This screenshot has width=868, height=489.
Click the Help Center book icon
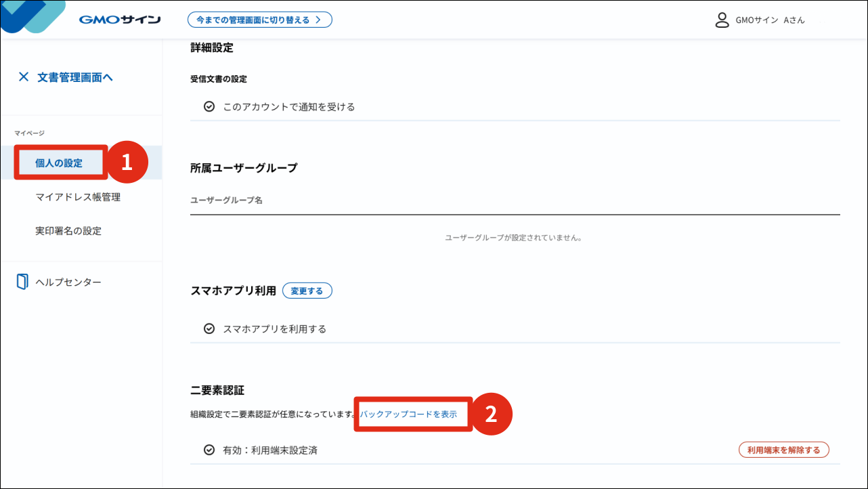point(23,282)
